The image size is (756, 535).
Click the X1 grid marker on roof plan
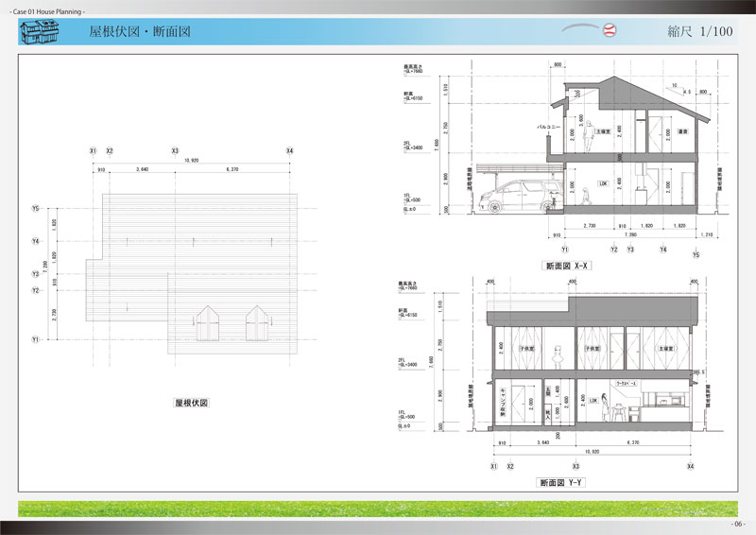[93, 151]
